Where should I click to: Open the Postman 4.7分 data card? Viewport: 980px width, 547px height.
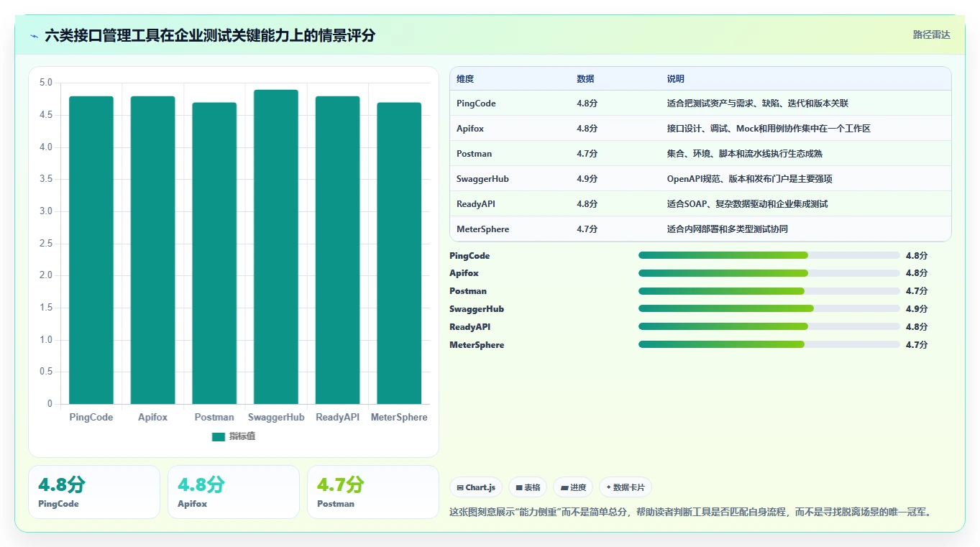(x=373, y=492)
